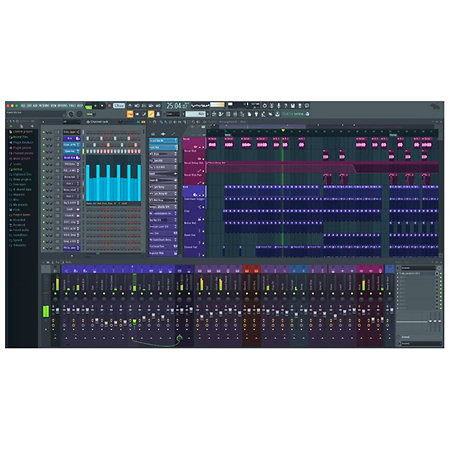
Task: Mute the Vocal playlist track
Action: (x=204, y=147)
